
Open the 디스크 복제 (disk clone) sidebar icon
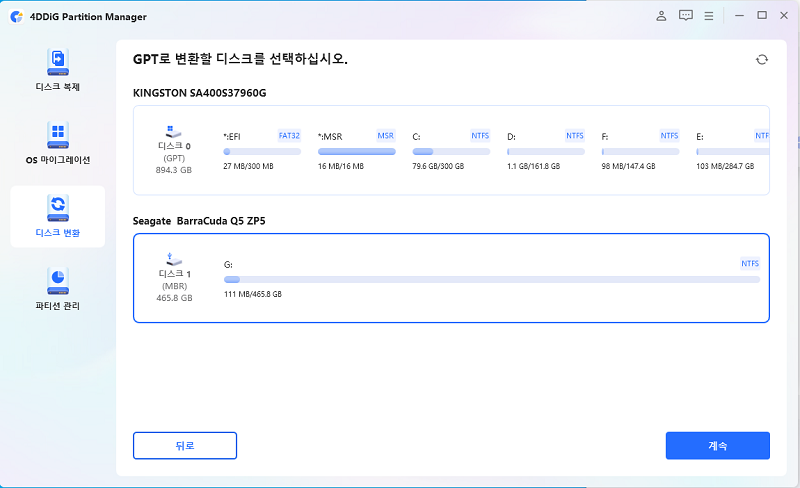pyautogui.click(x=58, y=62)
